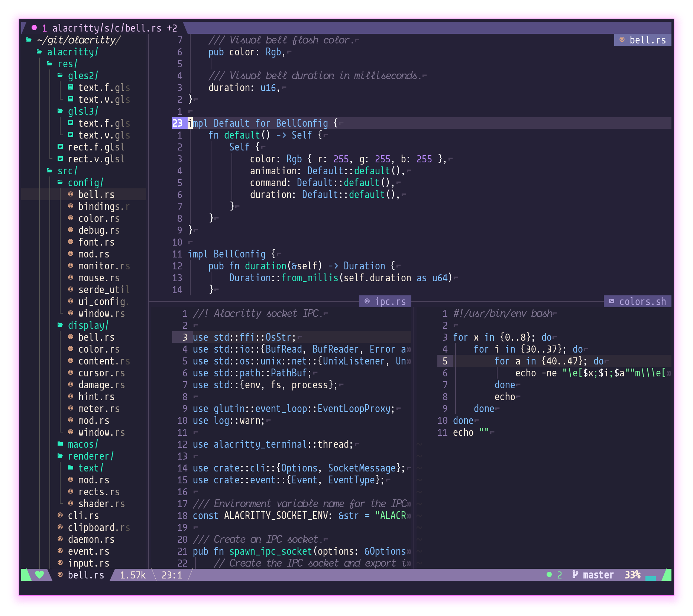Focus the ipc.rs window label
693x616 pixels.
[385, 301]
